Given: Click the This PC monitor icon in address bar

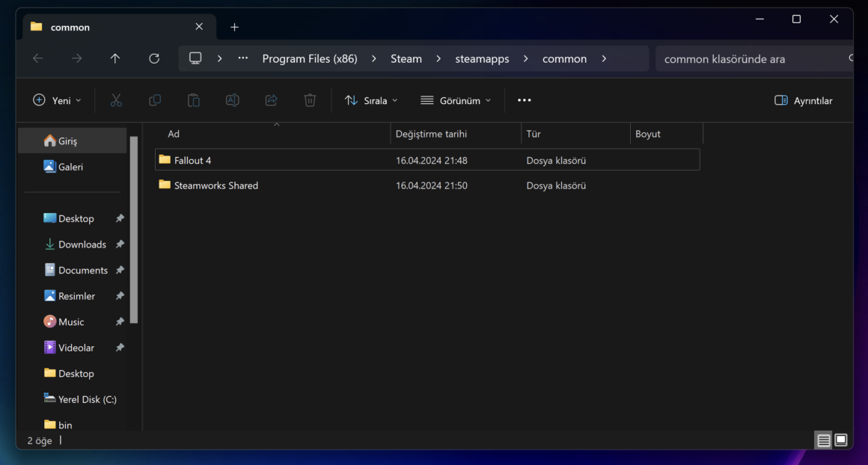Looking at the screenshot, I should (x=195, y=58).
